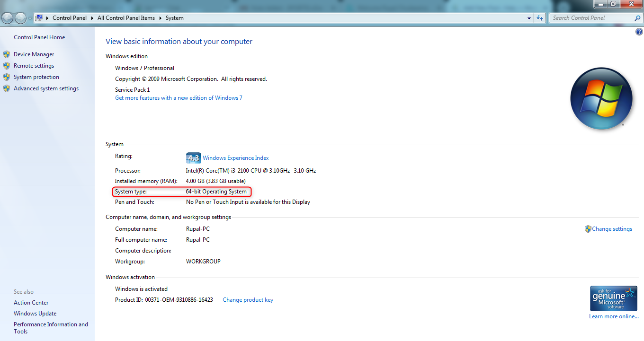644x341 pixels.
Task: Click Get more features with new edition link
Action: click(179, 98)
